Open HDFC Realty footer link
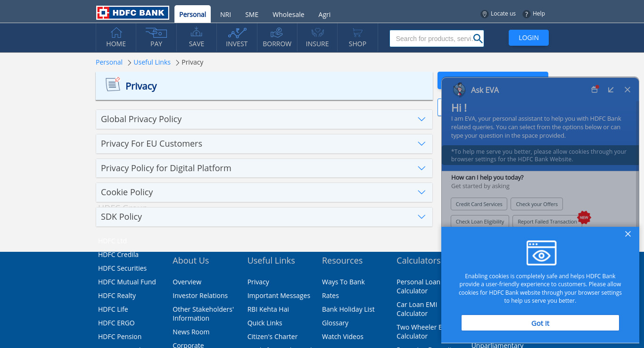This screenshot has height=348, width=644. 117,296
